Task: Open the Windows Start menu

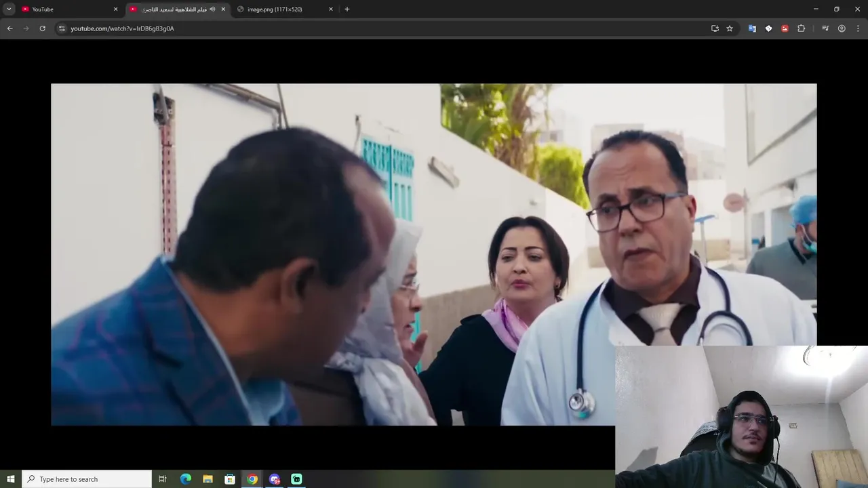Action: [x=11, y=479]
